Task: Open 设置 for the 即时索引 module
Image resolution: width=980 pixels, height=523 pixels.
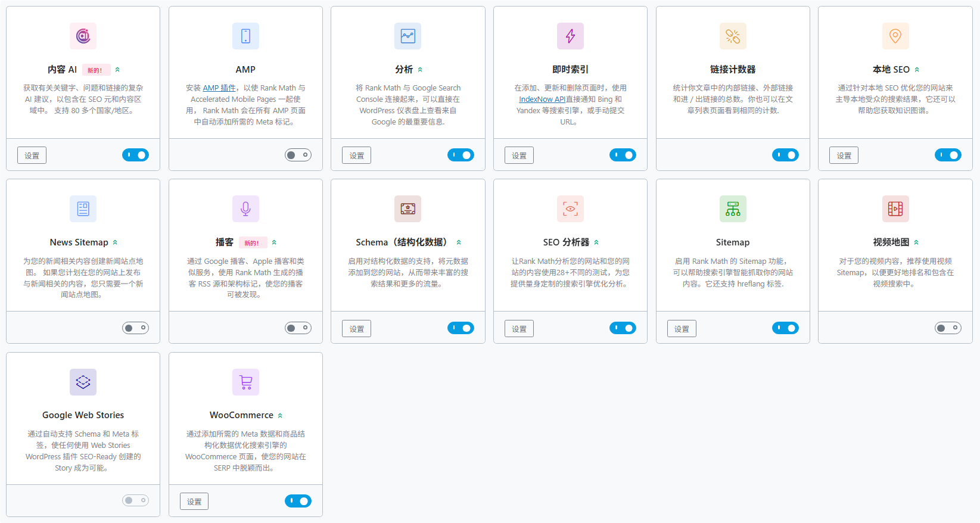Action: click(x=519, y=155)
